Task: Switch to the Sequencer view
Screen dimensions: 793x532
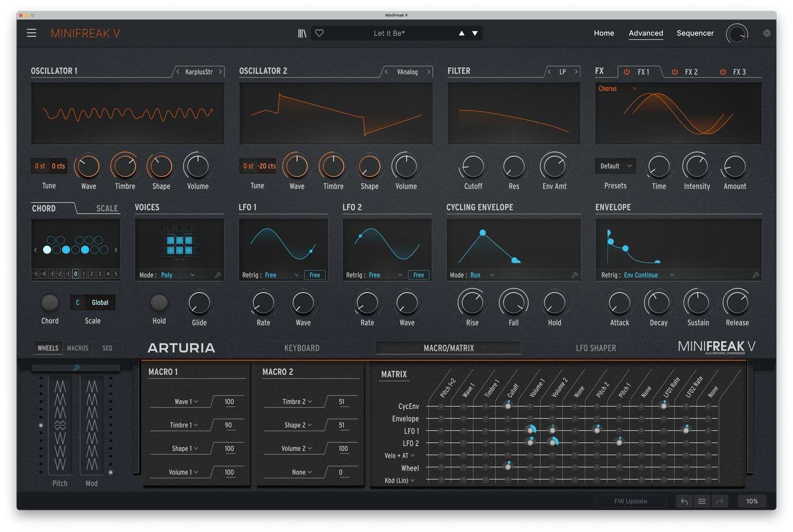Action: coord(695,33)
